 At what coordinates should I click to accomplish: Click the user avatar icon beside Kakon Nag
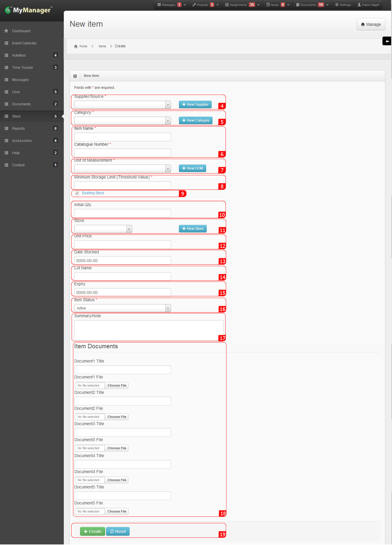pyautogui.click(x=359, y=5)
